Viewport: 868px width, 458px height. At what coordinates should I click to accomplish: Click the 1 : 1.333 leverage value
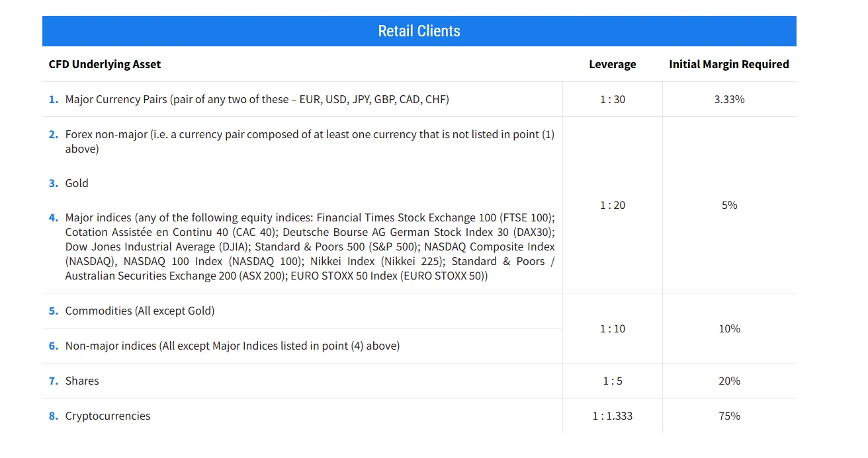pyautogui.click(x=613, y=416)
